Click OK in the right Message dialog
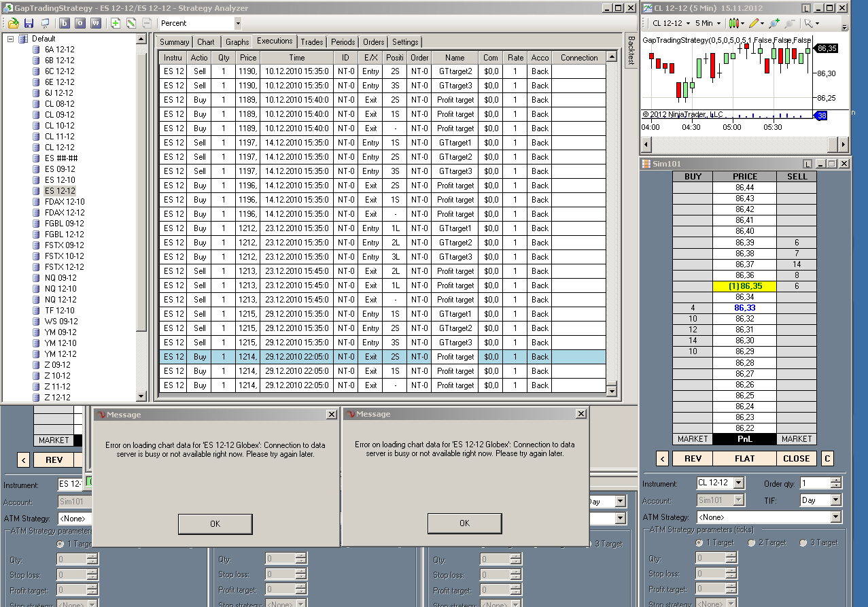Screen dimensions: 868x607 pyautogui.click(x=465, y=523)
